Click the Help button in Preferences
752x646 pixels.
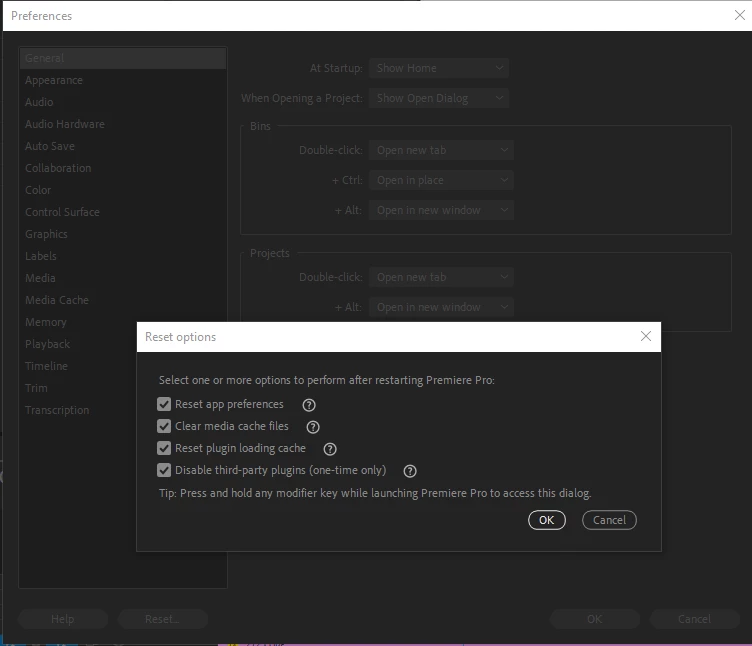[x=63, y=619]
